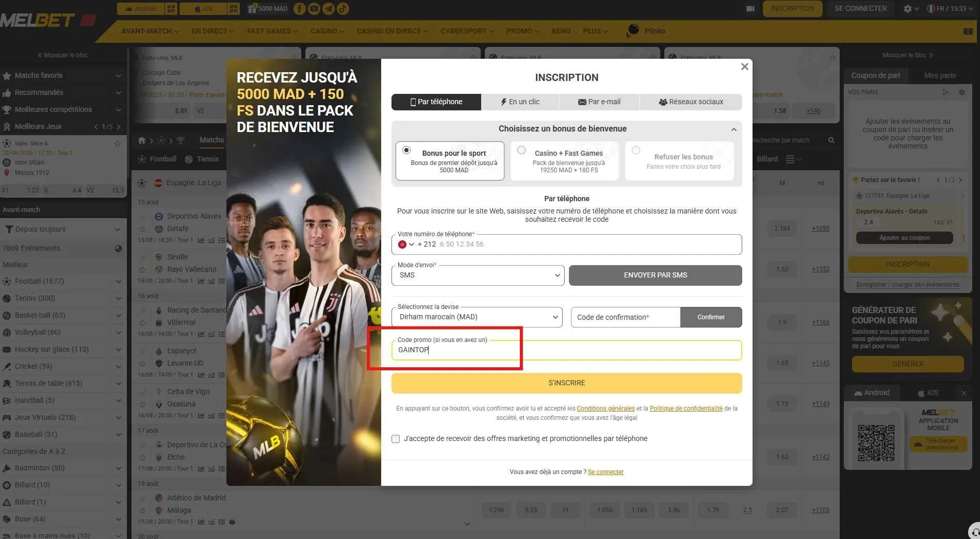Switch to the Réseaux sociaux tab
The image size is (980, 539).
click(691, 102)
